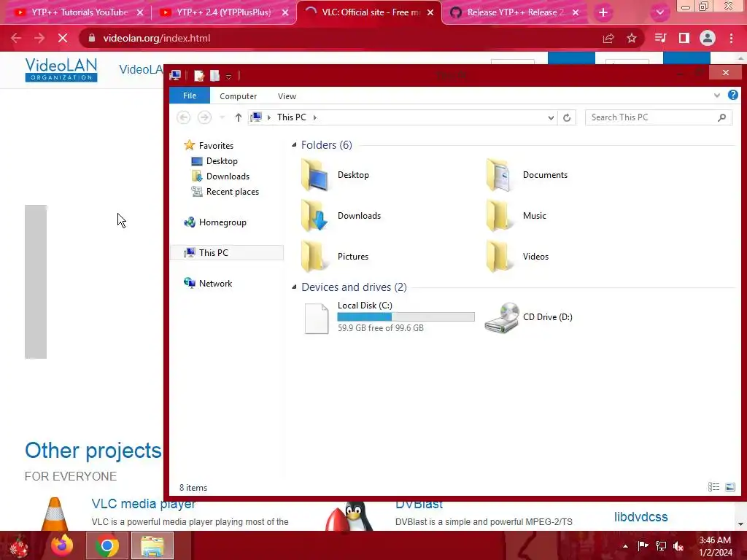Click the VideoLAN Organization logo
The height and width of the screenshot is (560, 747).
tap(61, 69)
